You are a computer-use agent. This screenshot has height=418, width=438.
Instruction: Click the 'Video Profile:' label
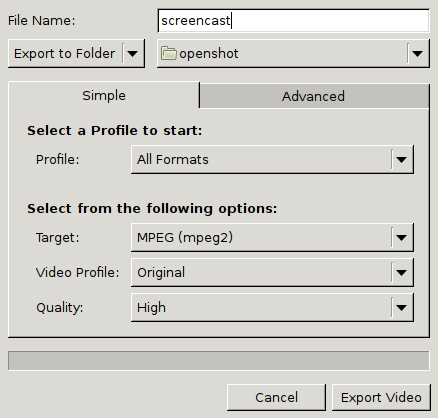77,273
